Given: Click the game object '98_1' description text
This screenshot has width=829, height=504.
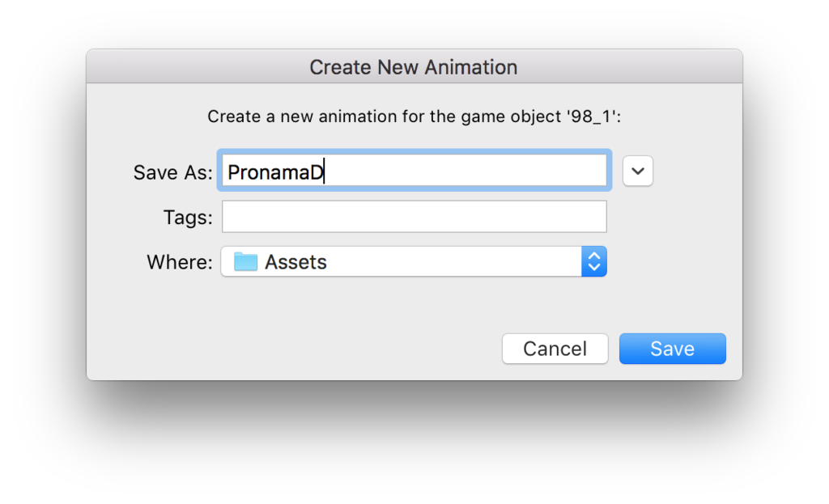Looking at the screenshot, I should point(414,116).
